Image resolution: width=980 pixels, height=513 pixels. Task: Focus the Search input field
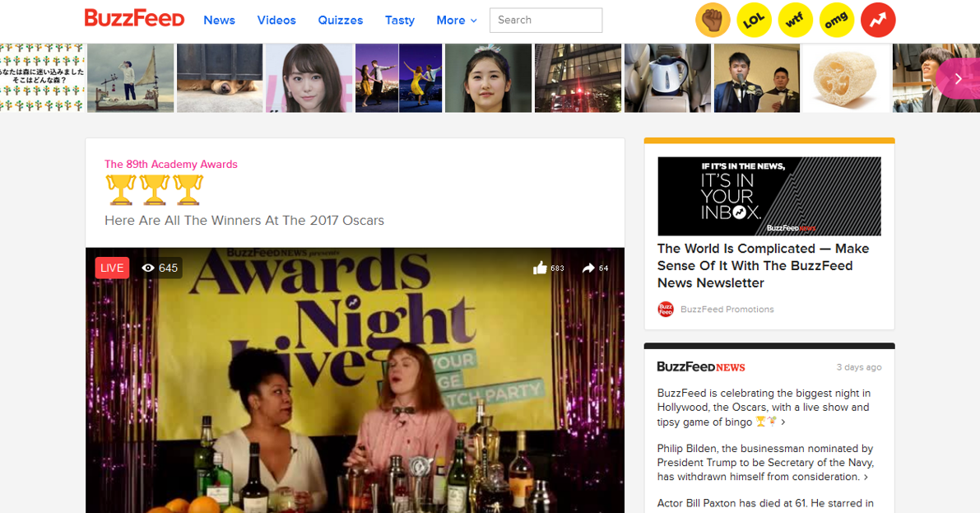(x=546, y=20)
